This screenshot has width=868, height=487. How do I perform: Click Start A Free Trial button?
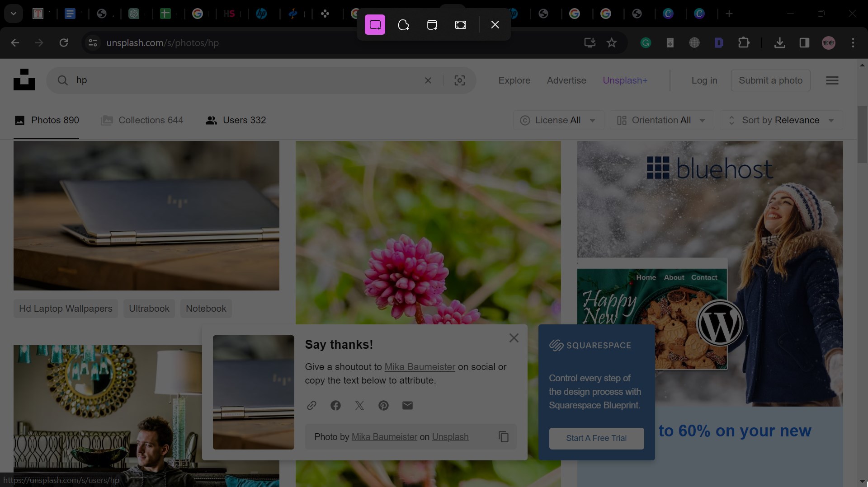click(x=597, y=438)
